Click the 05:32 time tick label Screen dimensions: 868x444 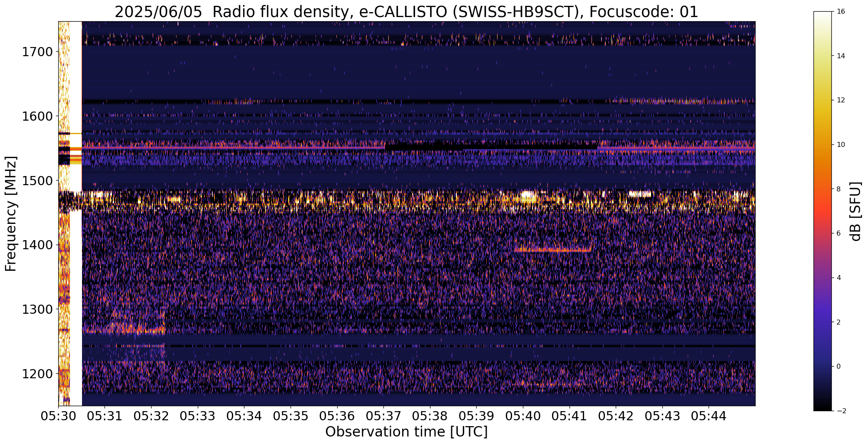[152, 416]
